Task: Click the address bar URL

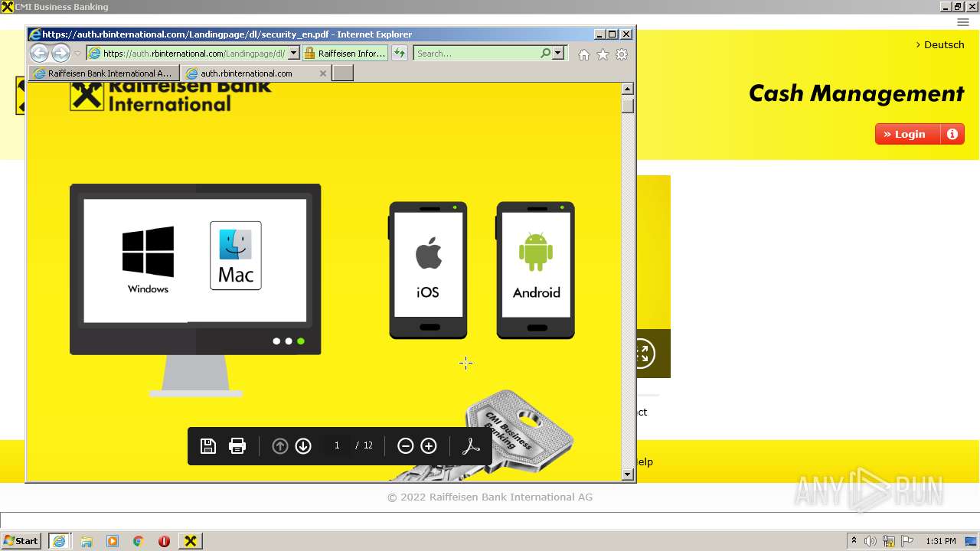Action: pos(194,54)
